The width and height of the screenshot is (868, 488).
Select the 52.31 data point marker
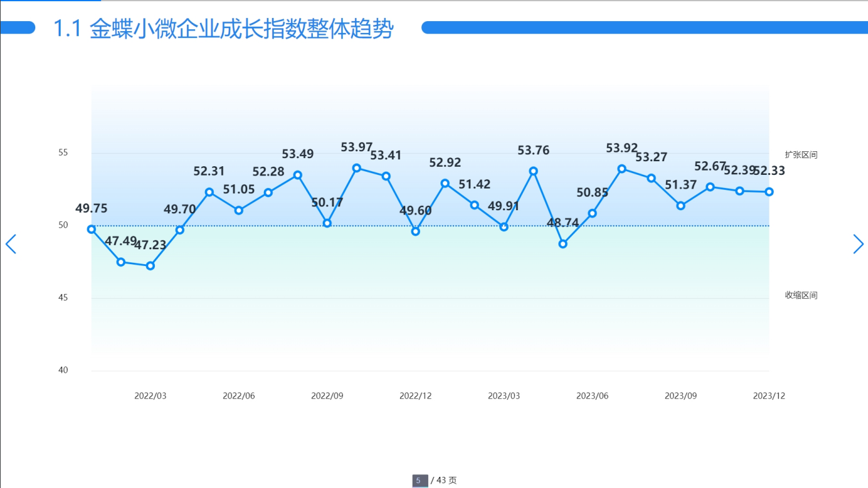pyautogui.click(x=209, y=192)
